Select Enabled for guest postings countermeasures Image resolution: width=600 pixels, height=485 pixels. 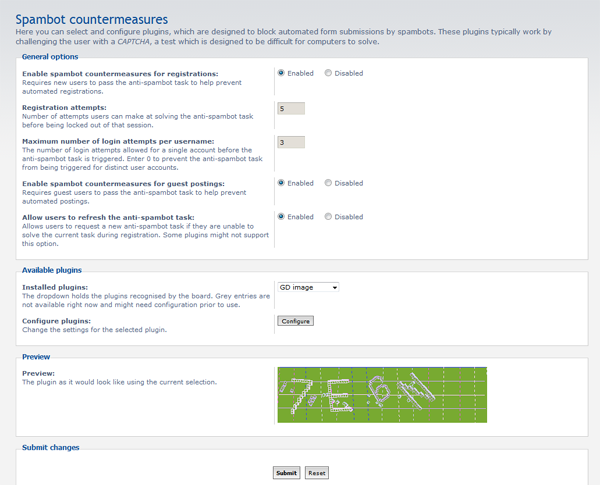[281, 183]
